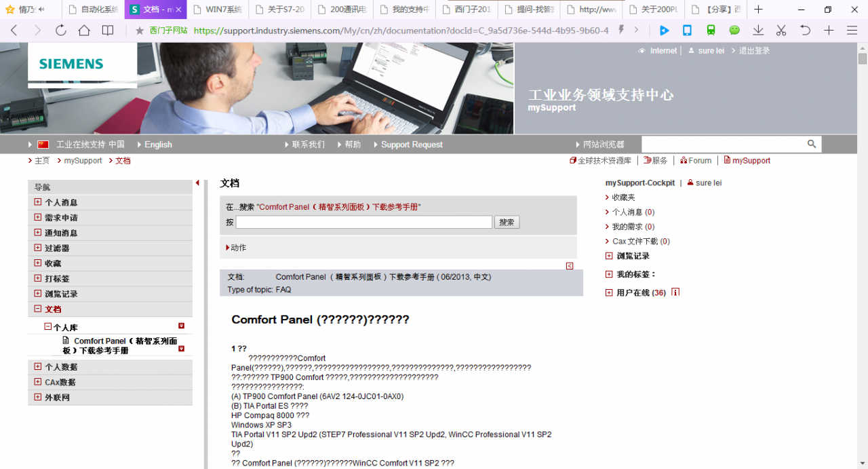The image size is (868, 469).
Task: Select the English language menu item
Action: (157, 144)
